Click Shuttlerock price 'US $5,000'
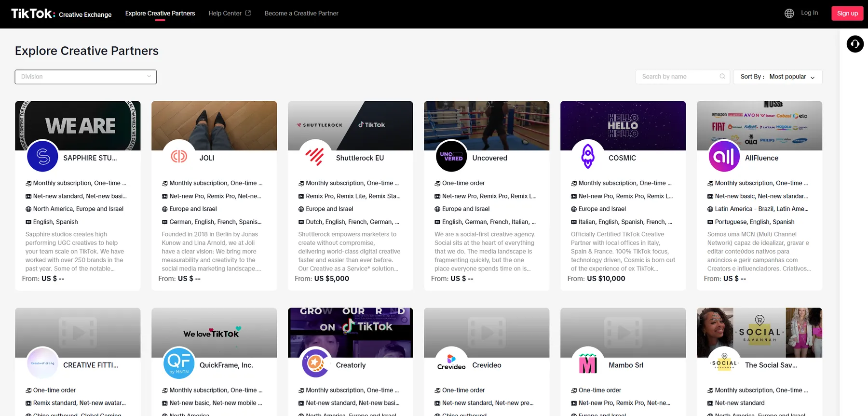868x416 pixels. 332,279
